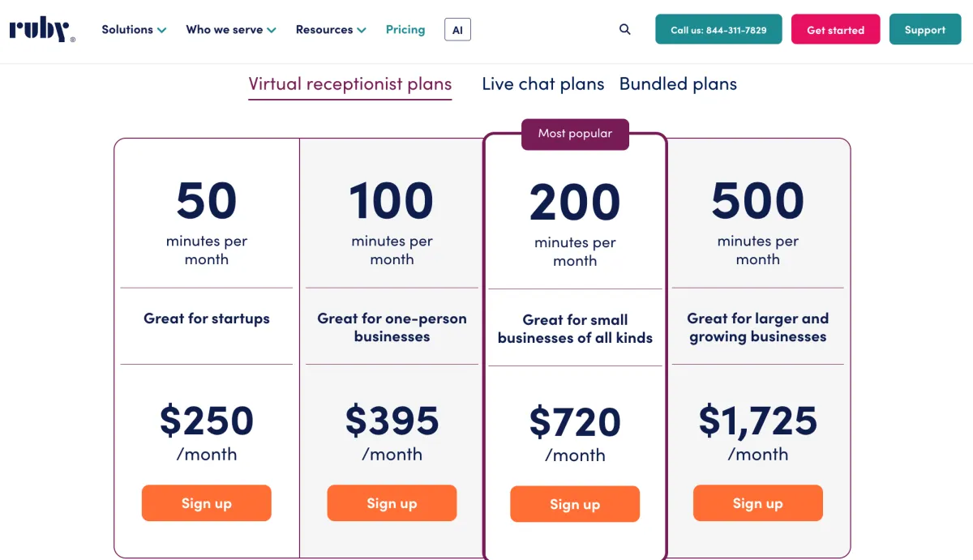Sign up for the 200 minutes plan

pos(575,505)
